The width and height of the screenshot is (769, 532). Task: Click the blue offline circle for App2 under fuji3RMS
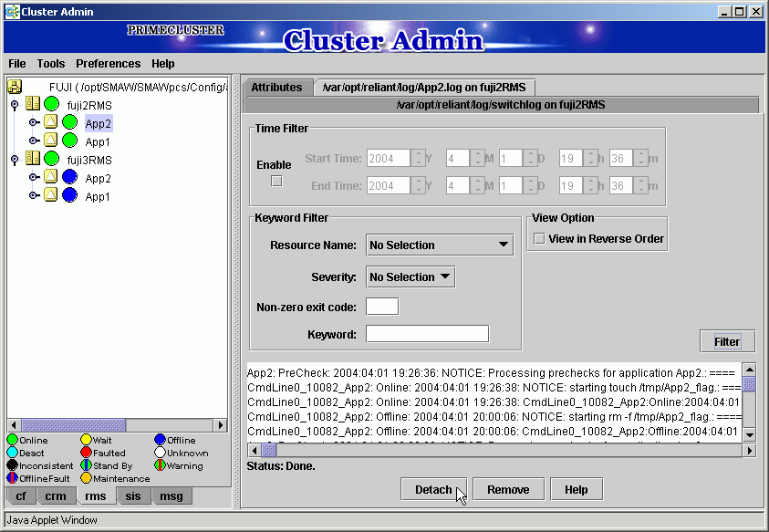pyautogui.click(x=69, y=177)
